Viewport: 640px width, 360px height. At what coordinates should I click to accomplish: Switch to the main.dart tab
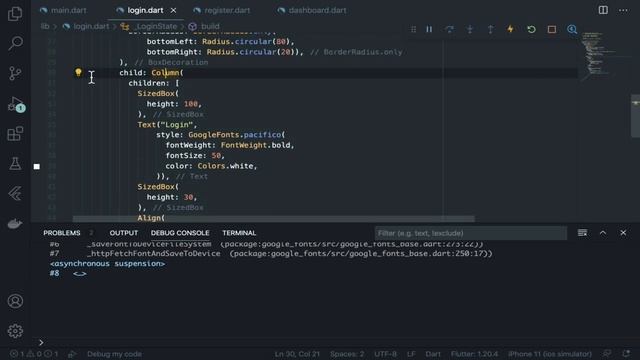tap(63, 10)
